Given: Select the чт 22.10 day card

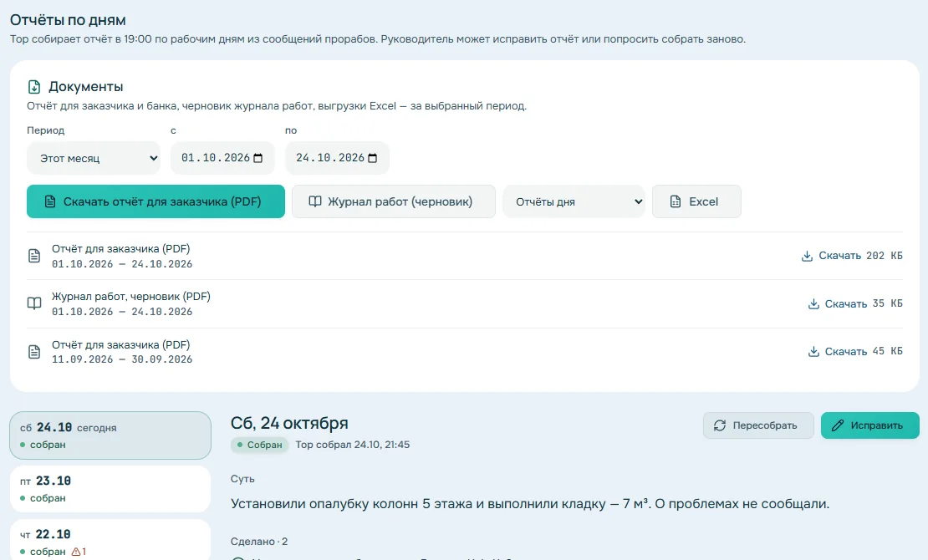Looking at the screenshot, I should (x=110, y=540).
